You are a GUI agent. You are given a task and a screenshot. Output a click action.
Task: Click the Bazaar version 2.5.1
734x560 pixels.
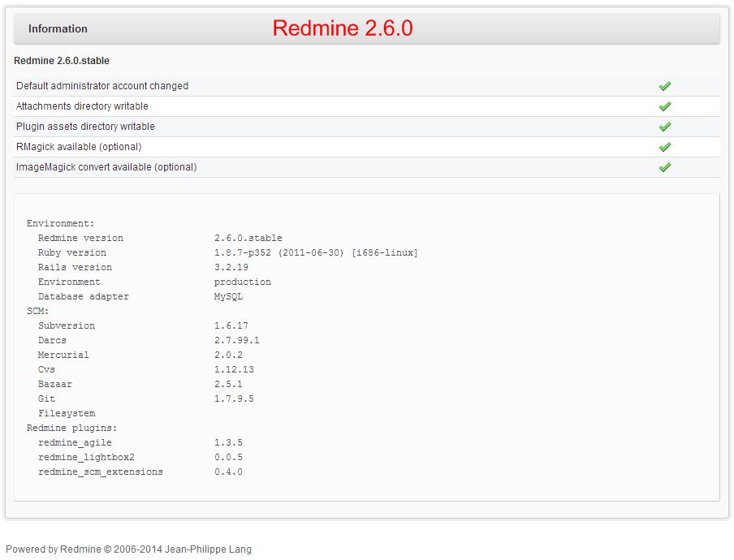(228, 384)
